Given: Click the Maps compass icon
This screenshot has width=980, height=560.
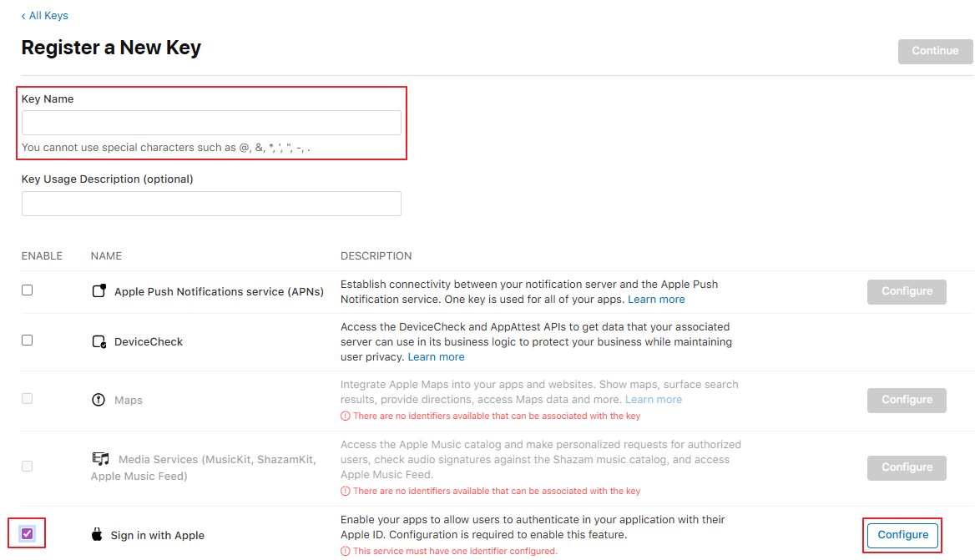Looking at the screenshot, I should tap(99, 400).
